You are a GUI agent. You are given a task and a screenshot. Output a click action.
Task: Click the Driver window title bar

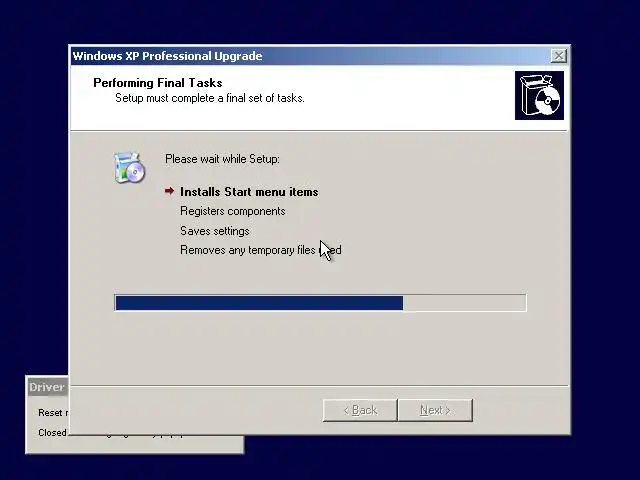tap(48, 387)
